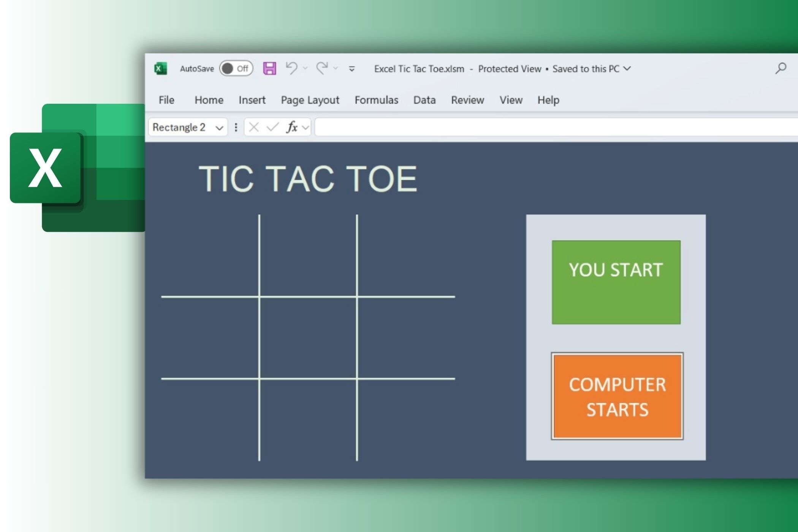Screen dimensions: 798x532
Task: Open the File menu
Action: click(166, 100)
